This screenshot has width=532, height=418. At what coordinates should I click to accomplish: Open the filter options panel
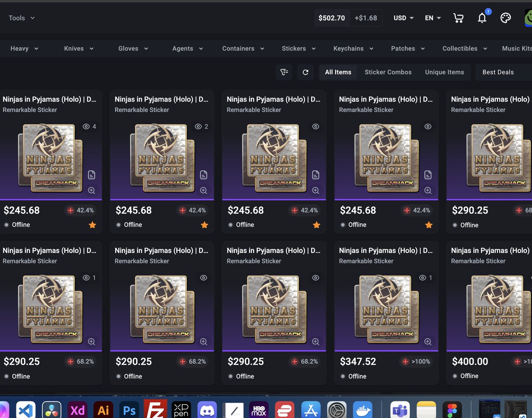284,72
